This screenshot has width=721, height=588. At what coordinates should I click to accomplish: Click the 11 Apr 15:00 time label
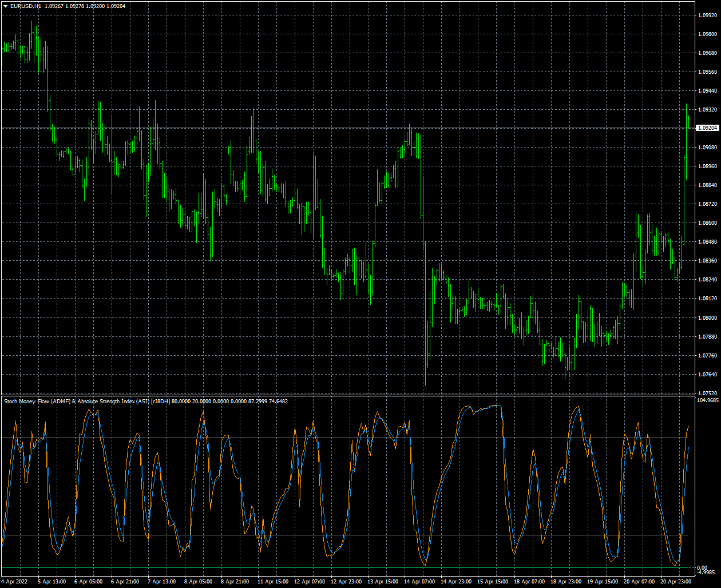273,582
